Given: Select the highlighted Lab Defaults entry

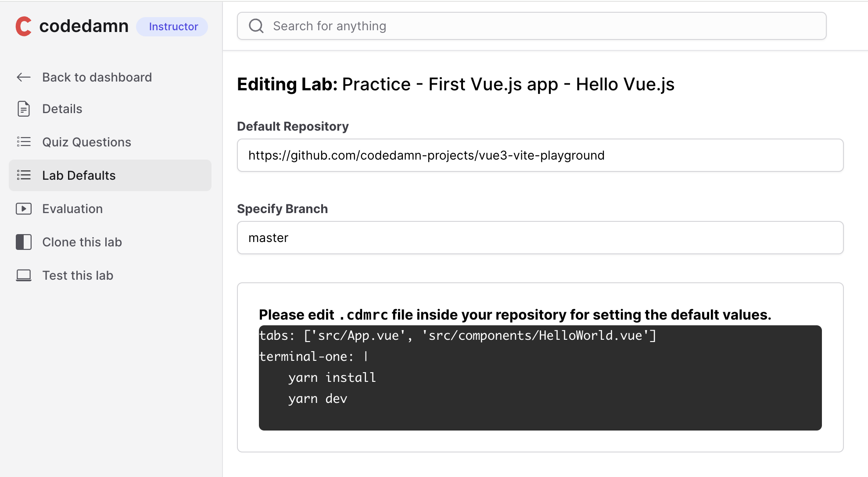Looking at the screenshot, I should (79, 175).
